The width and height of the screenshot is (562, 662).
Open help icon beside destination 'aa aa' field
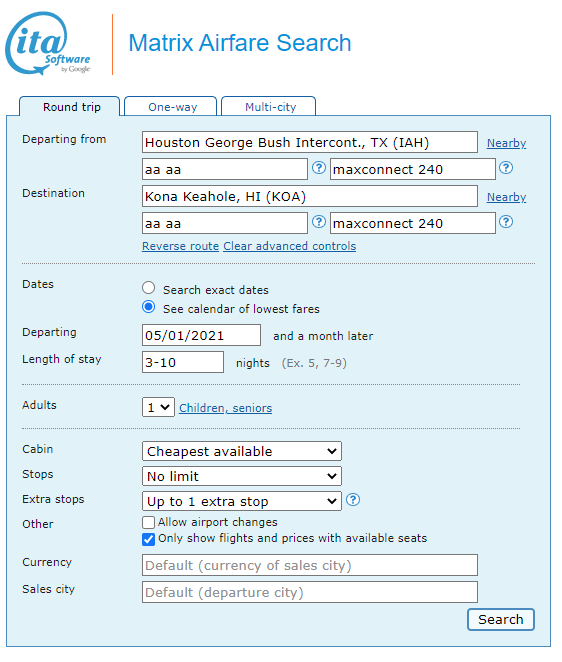click(x=319, y=222)
